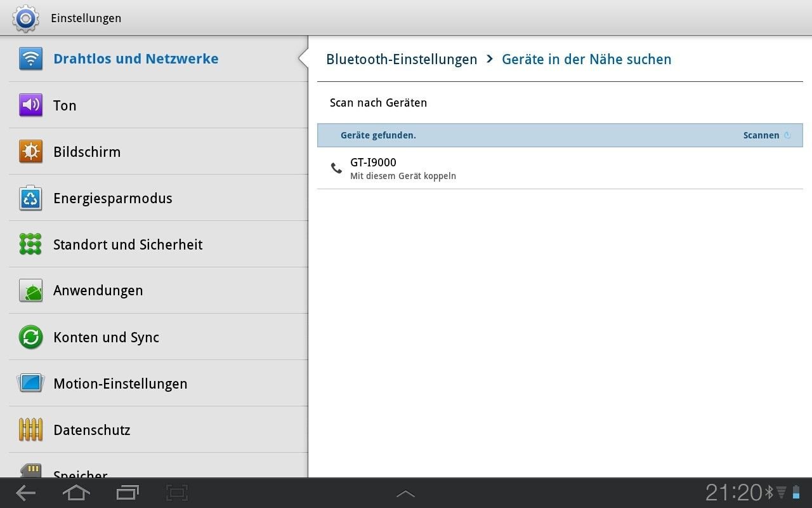The width and height of the screenshot is (812, 508).
Task: Tap the home icon in navigation bar
Action: pyautogui.click(x=76, y=493)
